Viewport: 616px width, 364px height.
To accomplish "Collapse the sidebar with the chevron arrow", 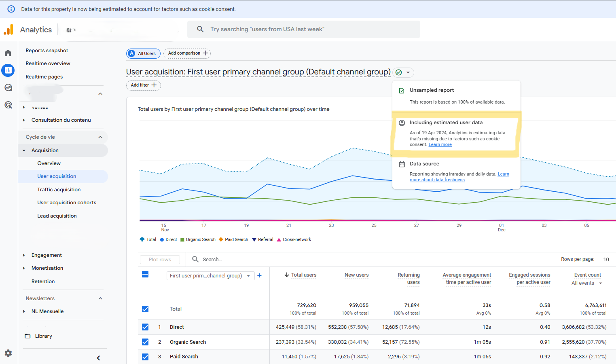I will 98,358.
